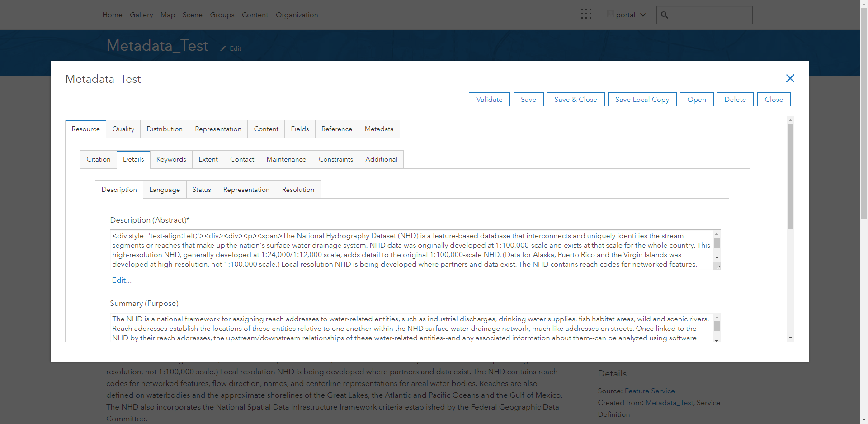Open the Content metadata tab
This screenshot has height=424, width=868.
(x=266, y=129)
